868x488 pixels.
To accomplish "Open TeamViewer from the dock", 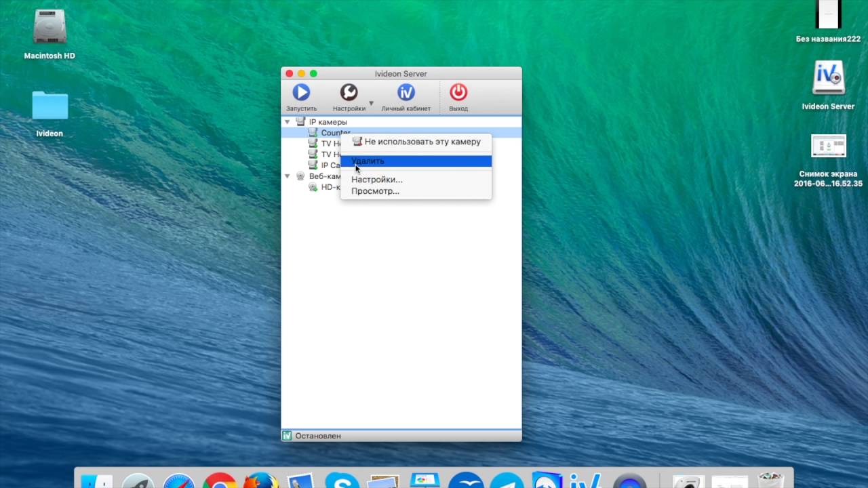I will [x=547, y=480].
